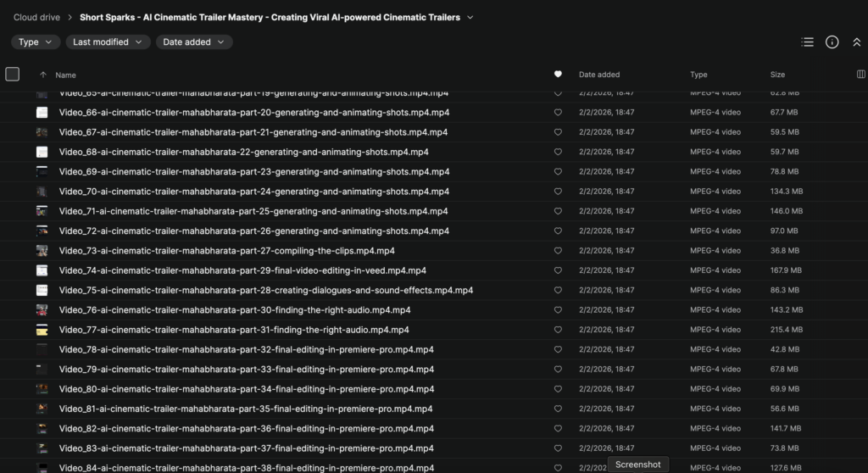Favorite Video_70 part-24 using its heart
This screenshot has width=868, height=473.
coord(558,192)
